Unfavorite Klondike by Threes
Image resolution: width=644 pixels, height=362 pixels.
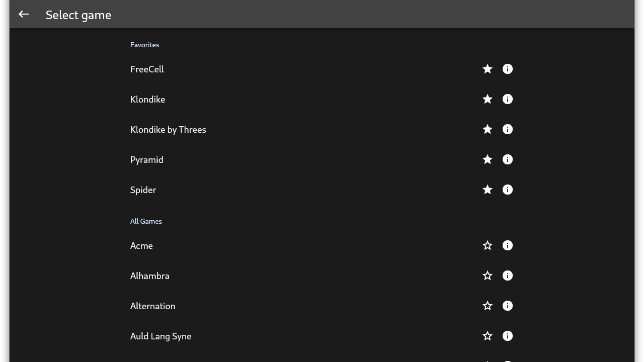click(x=487, y=129)
